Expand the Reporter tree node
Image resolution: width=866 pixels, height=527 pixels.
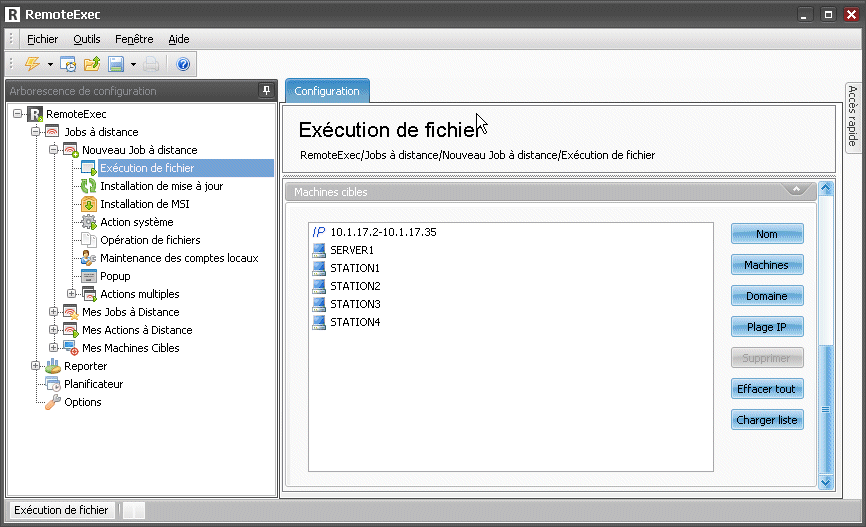click(35, 366)
